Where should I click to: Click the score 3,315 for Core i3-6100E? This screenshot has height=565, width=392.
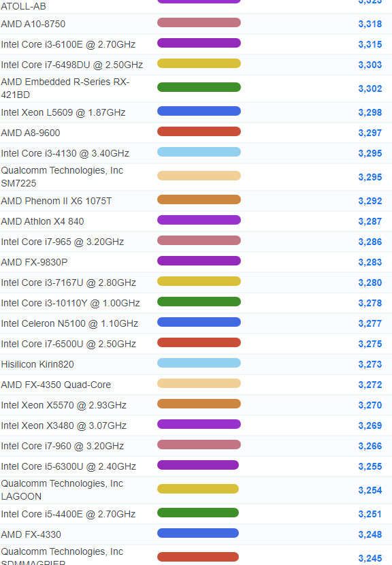370,45
